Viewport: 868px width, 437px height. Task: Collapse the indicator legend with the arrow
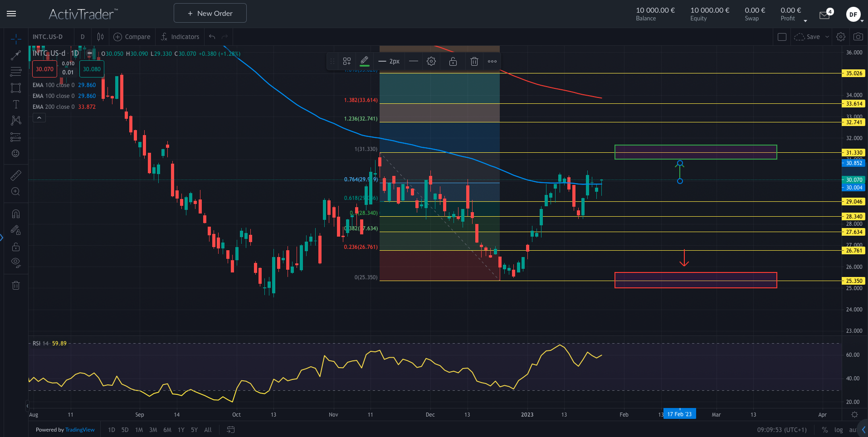coord(39,117)
